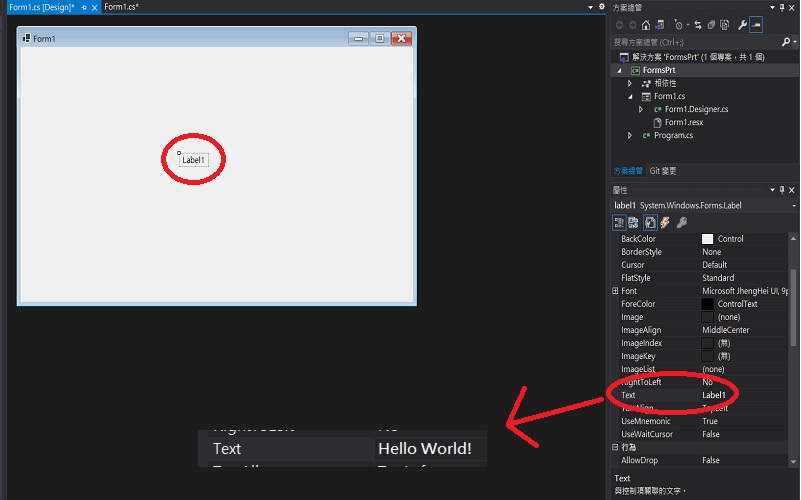The image size is (801, 500).
Task: Open Solution Explorer properties wrench icon
Action: coord(742,25)
